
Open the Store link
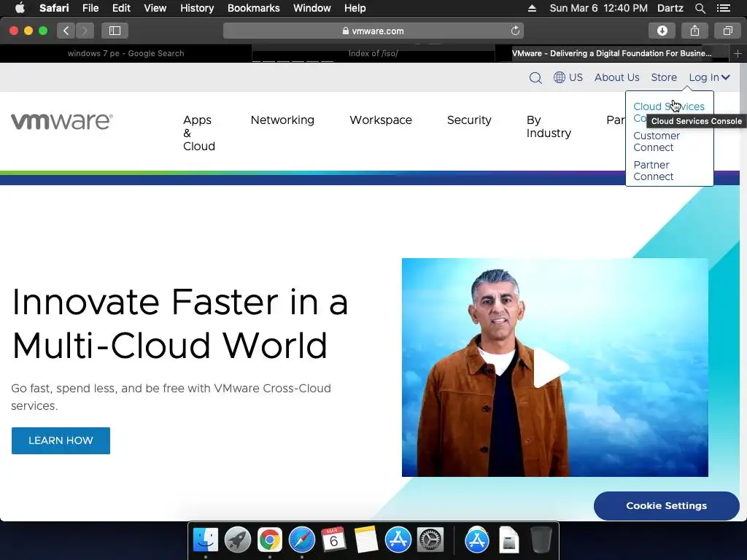click(x=664, y=77)
